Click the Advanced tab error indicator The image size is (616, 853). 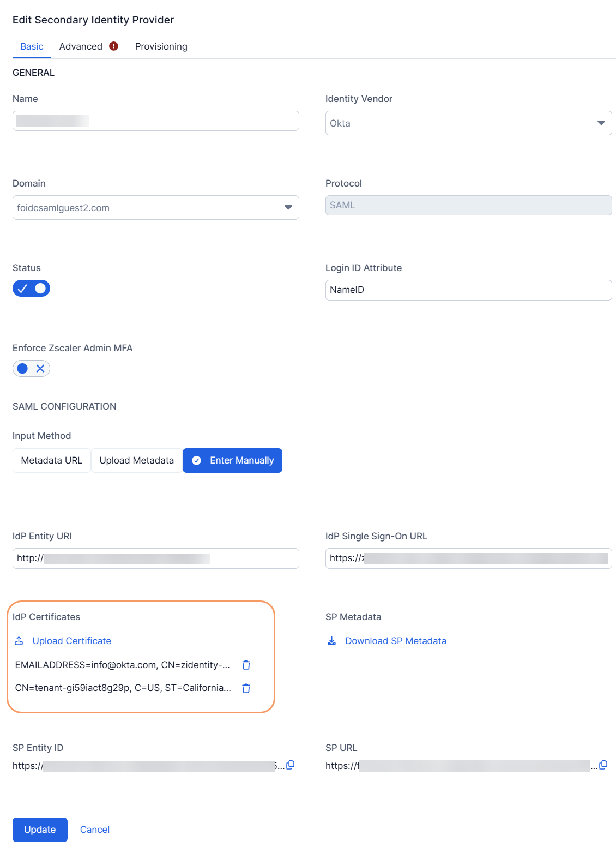click(x=113, y=46)
